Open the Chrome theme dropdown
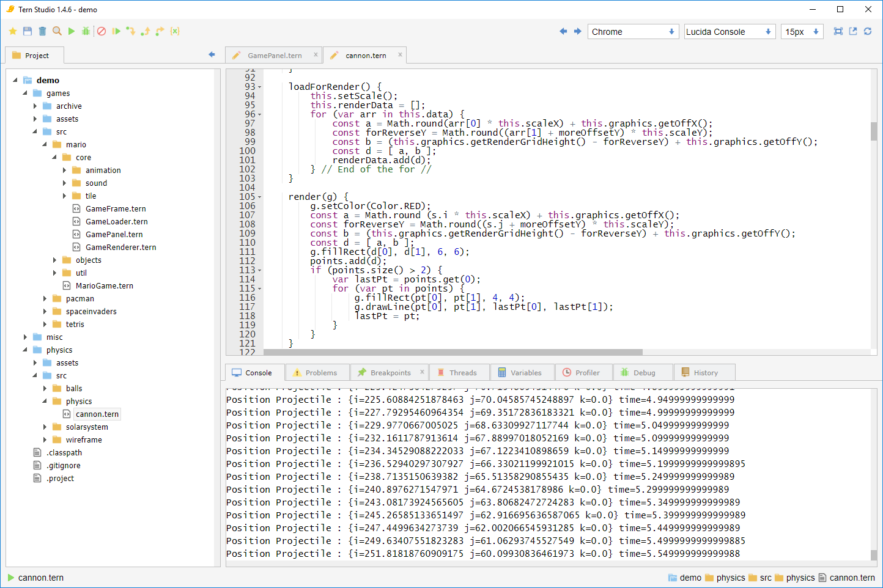 tap(634, 32)
